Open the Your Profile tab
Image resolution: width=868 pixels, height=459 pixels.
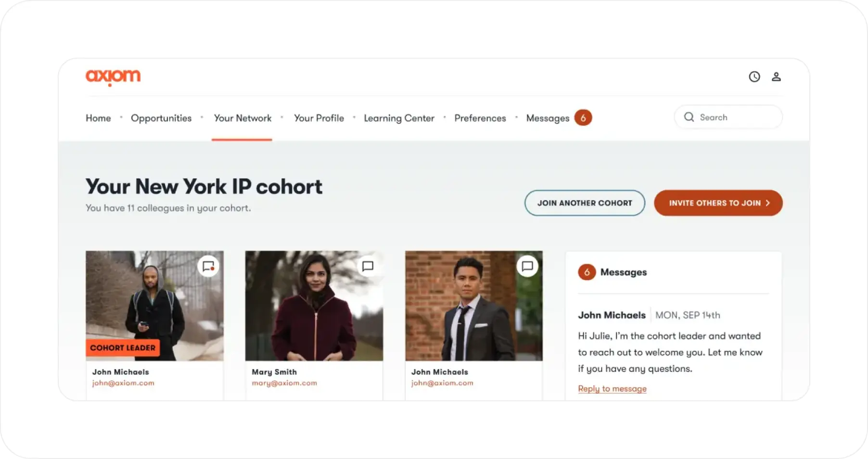[x=319, y=118]
